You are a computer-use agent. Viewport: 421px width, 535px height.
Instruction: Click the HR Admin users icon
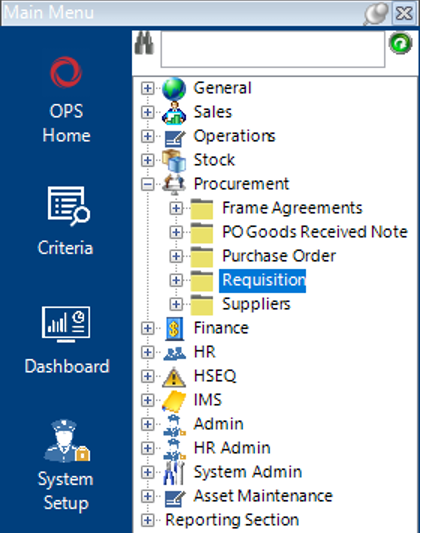click(174, 449)
